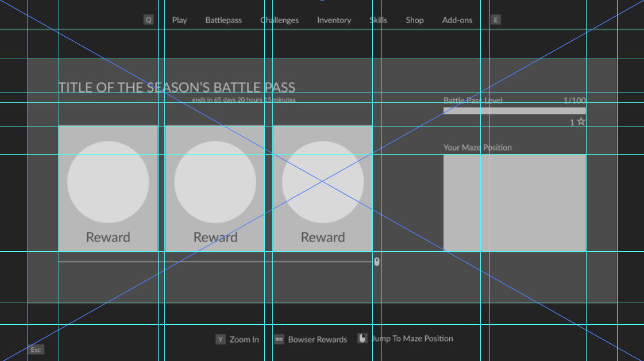Open the Your Maze Position map thumbnail
The image size is (644, 361).
pos(515,202)
